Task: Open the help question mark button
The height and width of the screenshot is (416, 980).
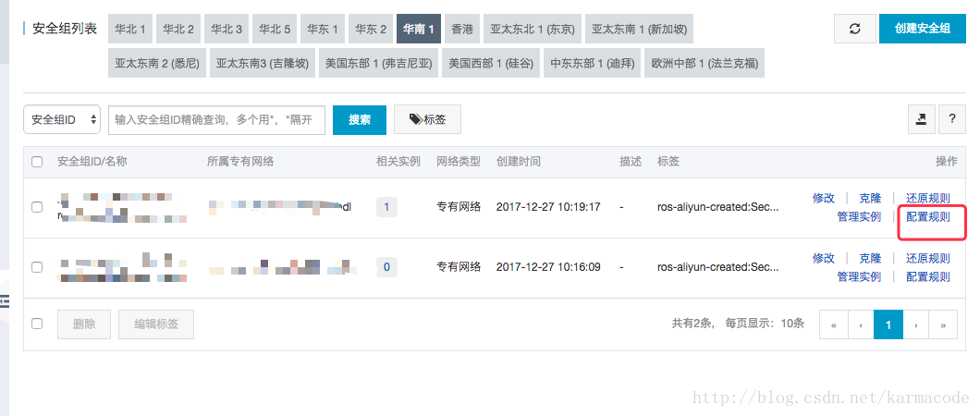Action: (x=952, y=119)
